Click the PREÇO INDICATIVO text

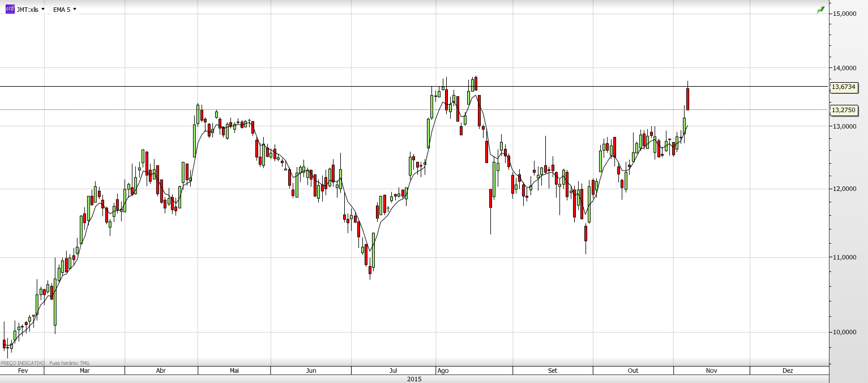[x=23, y=363]
